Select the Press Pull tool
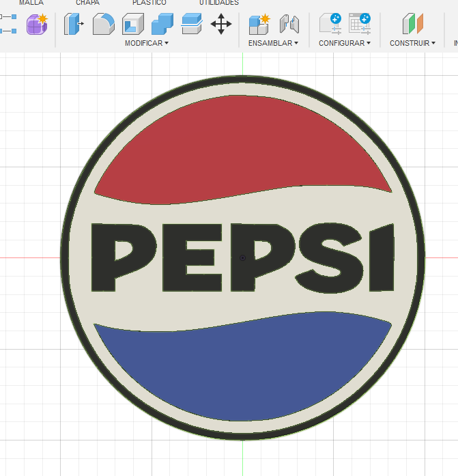 (x=74, y=24)
